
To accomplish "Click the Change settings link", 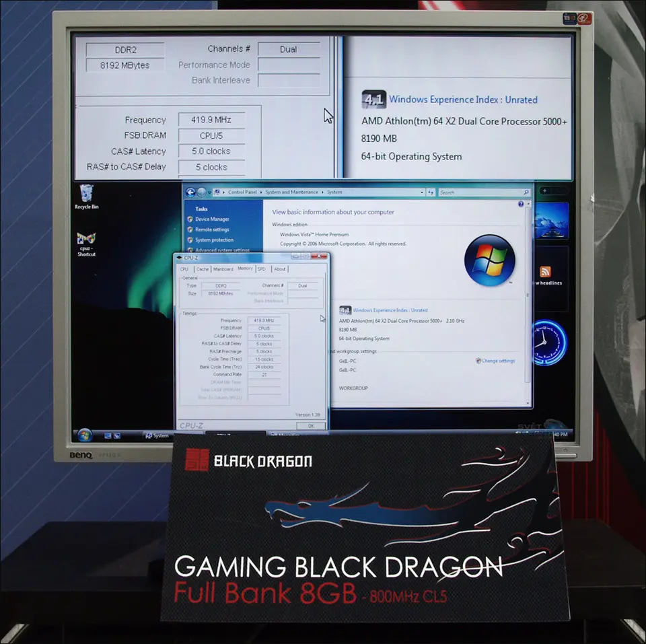I will [x=498, y=361].
